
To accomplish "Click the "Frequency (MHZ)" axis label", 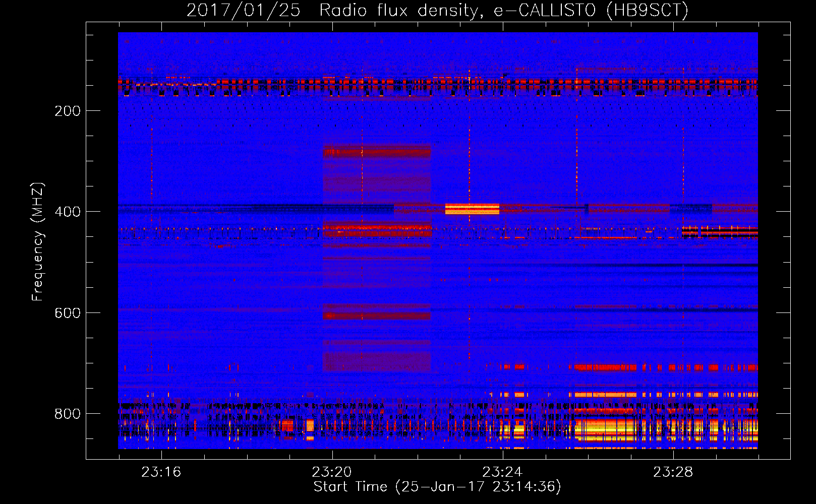I will click(x=38, y=242).
